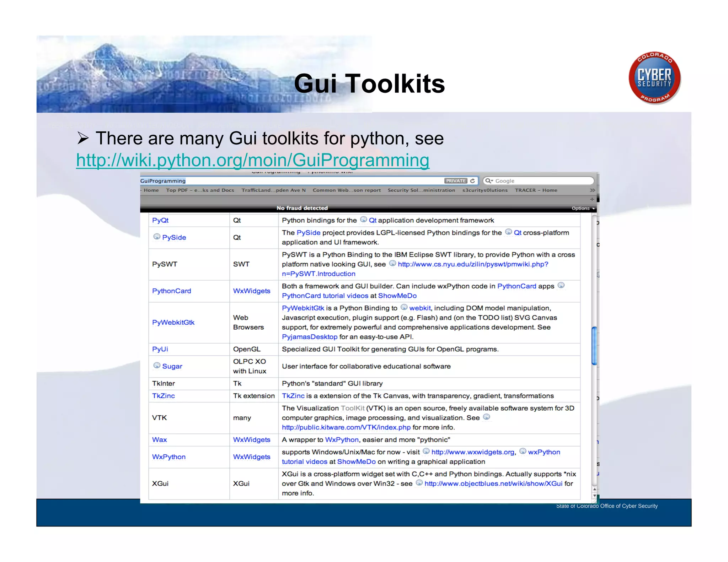Screen dimensions: 728x562
Task: Open the PyQt link
Action: click(160, 220)
